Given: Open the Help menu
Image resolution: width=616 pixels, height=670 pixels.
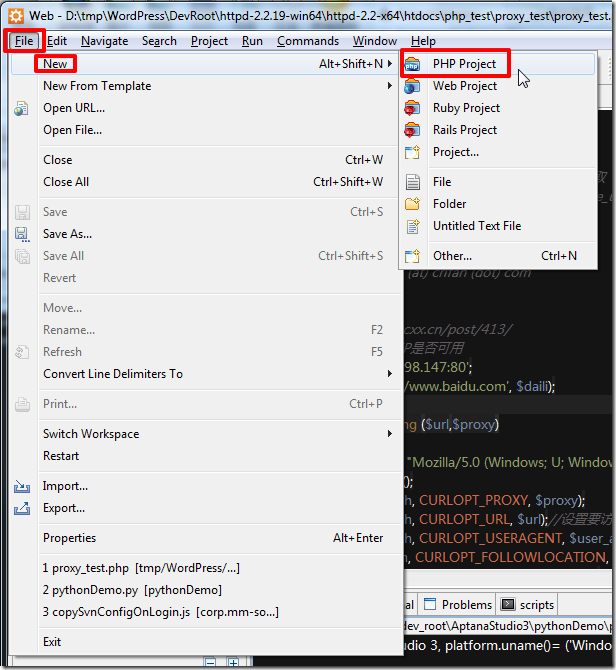Looking at the screenshot, I should pyautogui.click(x=423, y=41).
